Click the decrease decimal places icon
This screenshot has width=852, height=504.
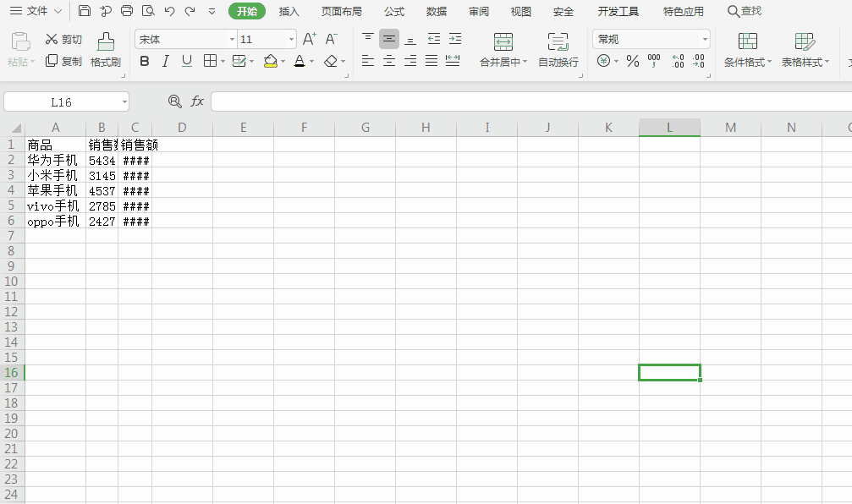[x=699, y=61]
